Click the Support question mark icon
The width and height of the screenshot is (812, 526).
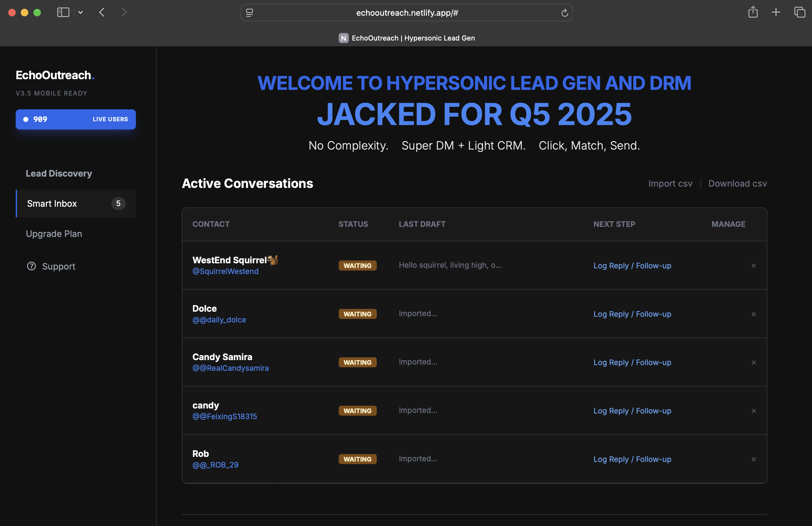31,266
